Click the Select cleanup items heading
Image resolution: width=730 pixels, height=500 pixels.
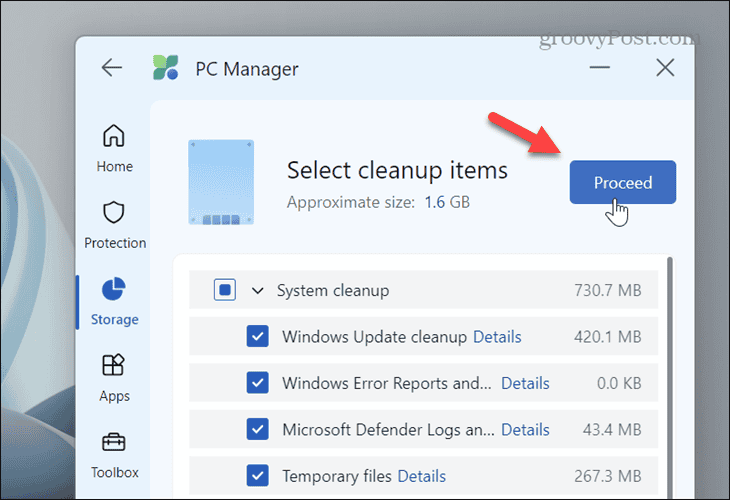click(x=397, y=170)
